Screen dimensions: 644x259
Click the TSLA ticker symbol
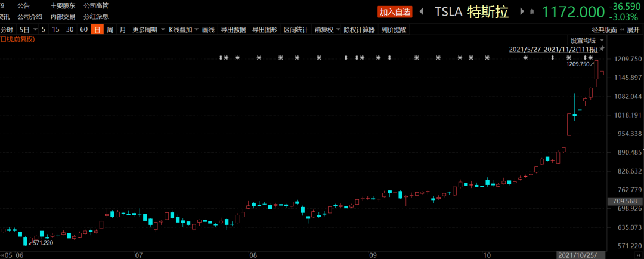click(x=448, y=13)
